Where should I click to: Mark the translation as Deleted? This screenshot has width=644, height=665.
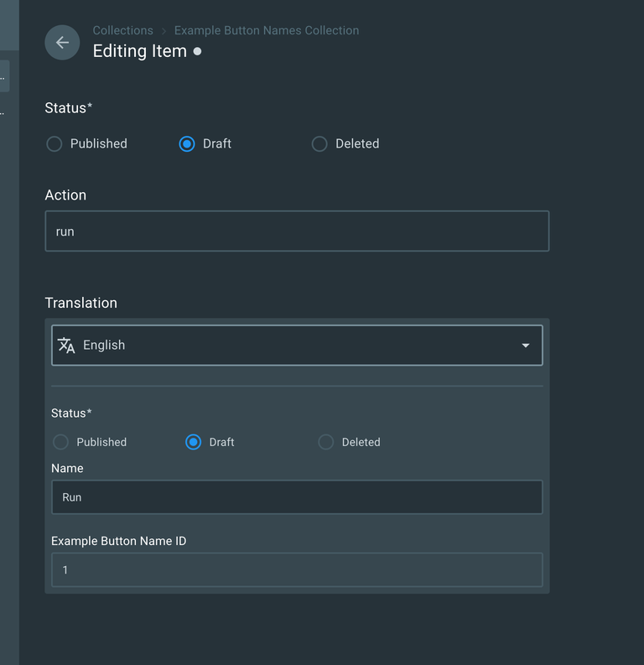tap(326, 442)
